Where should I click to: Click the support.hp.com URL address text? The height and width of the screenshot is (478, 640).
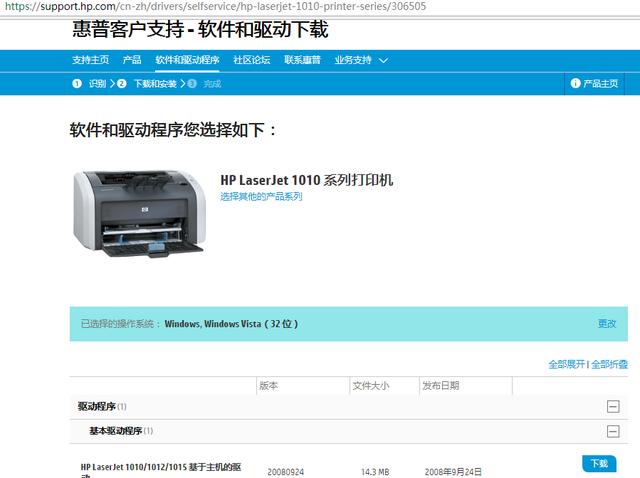(216, 7)
